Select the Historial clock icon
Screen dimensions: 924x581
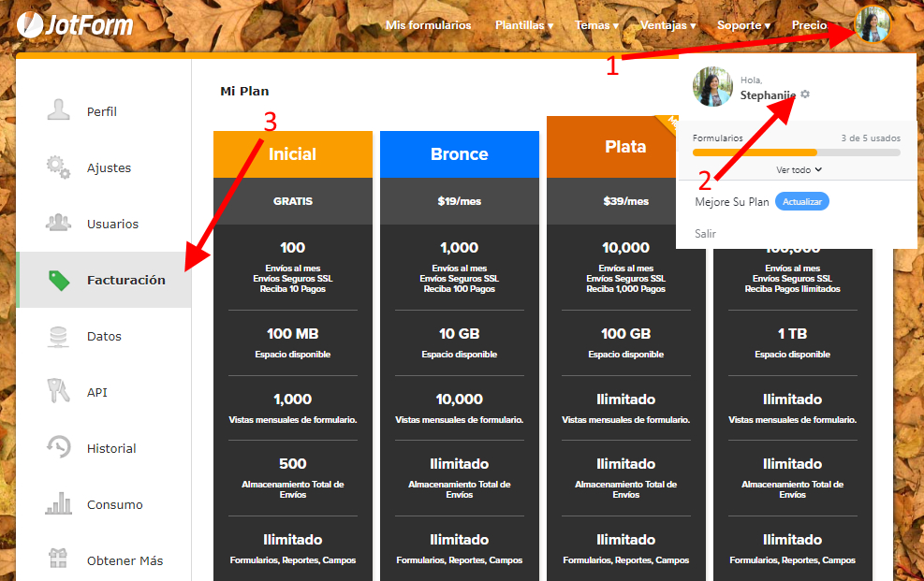click(58, 447)
